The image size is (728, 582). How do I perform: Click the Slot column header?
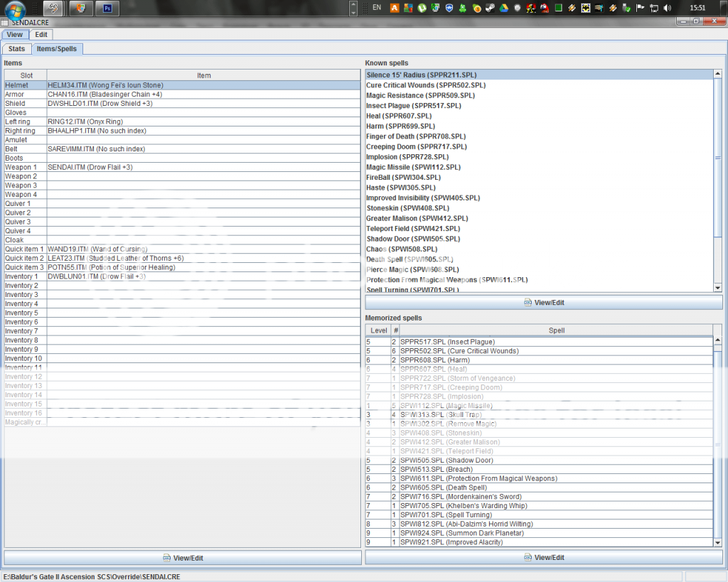[x=26, y=75]
